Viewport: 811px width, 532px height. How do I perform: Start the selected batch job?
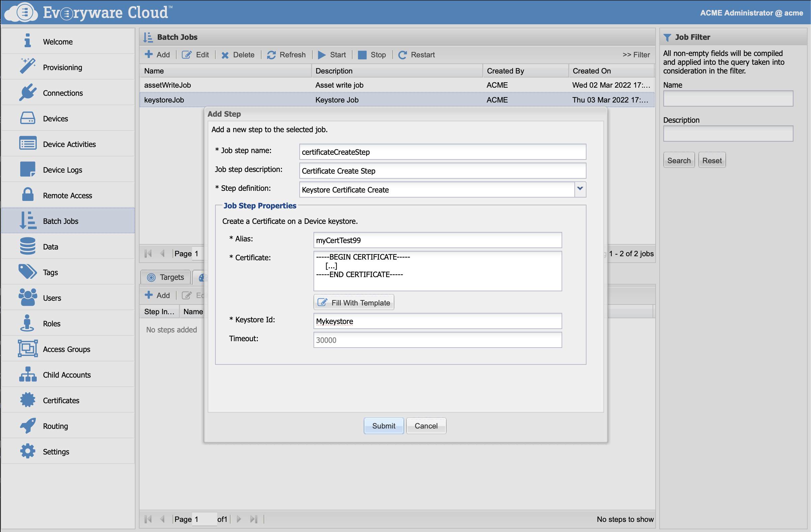pos(332,55)
